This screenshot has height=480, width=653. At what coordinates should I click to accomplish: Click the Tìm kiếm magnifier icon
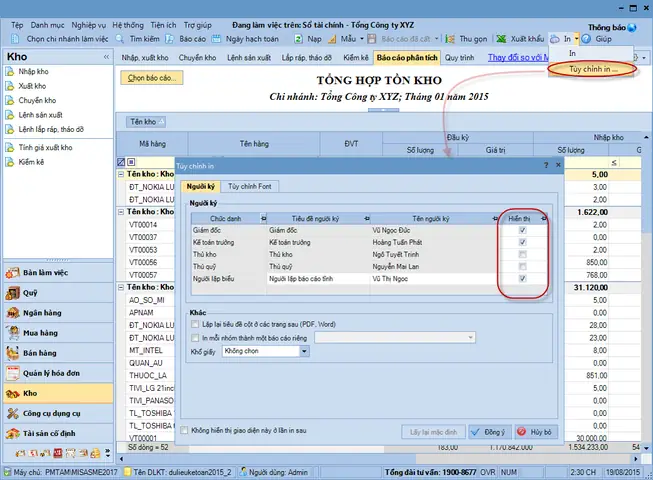point(120,39)
